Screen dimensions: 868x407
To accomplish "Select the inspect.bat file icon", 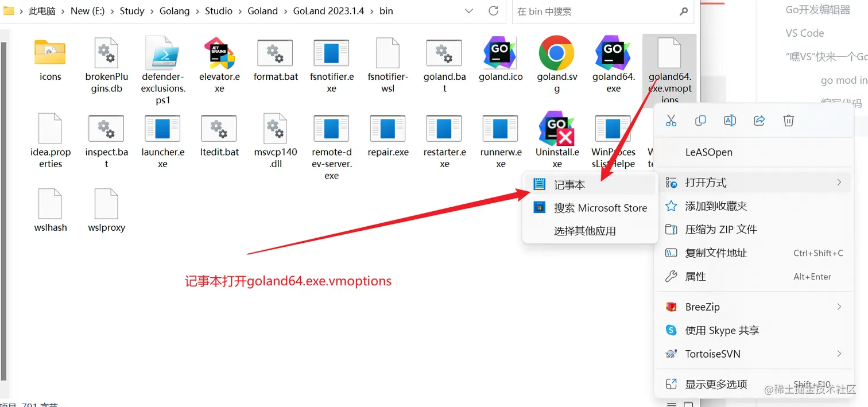I will pos(106,128).
